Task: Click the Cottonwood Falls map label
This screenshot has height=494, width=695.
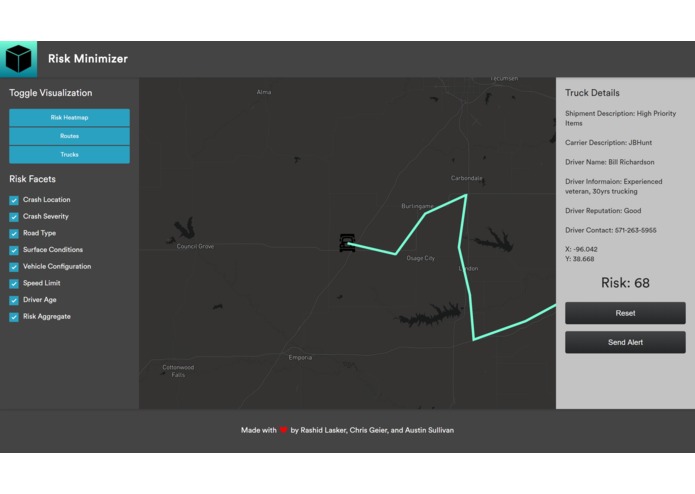Action: coord(178,371)
